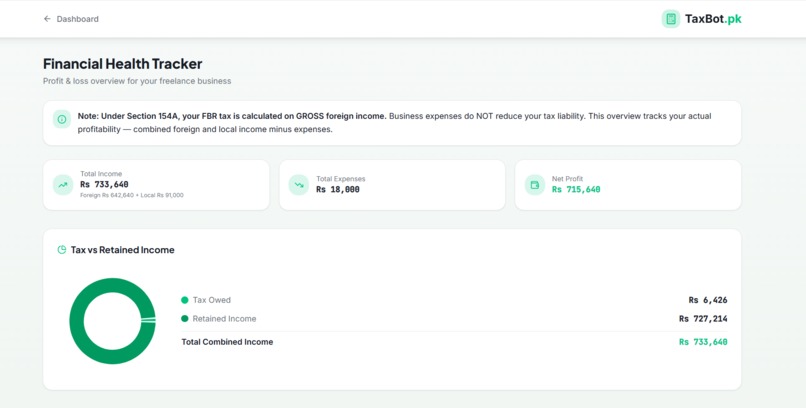Click the Tax Owed amount Rs 6,426
Viewport: 806px width, 408px height.
[x=708, y=300]
